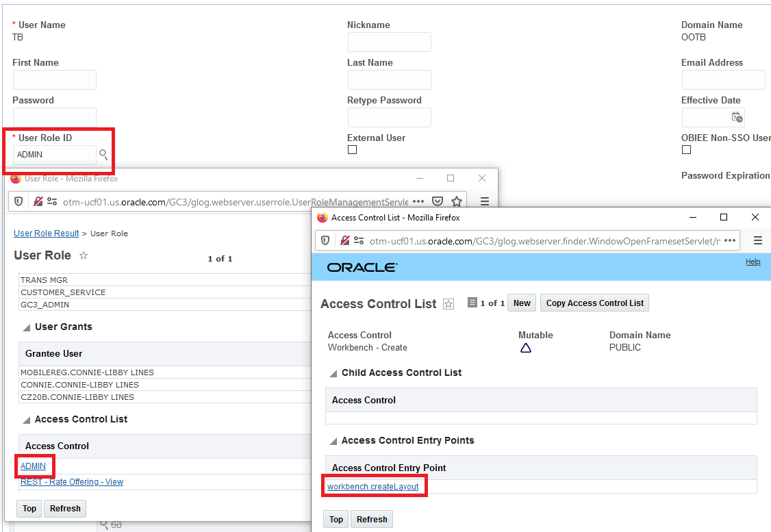Open hamburger menu in User Role window
The height and width of the screenshot is (532, 771).
coord(484,201)
